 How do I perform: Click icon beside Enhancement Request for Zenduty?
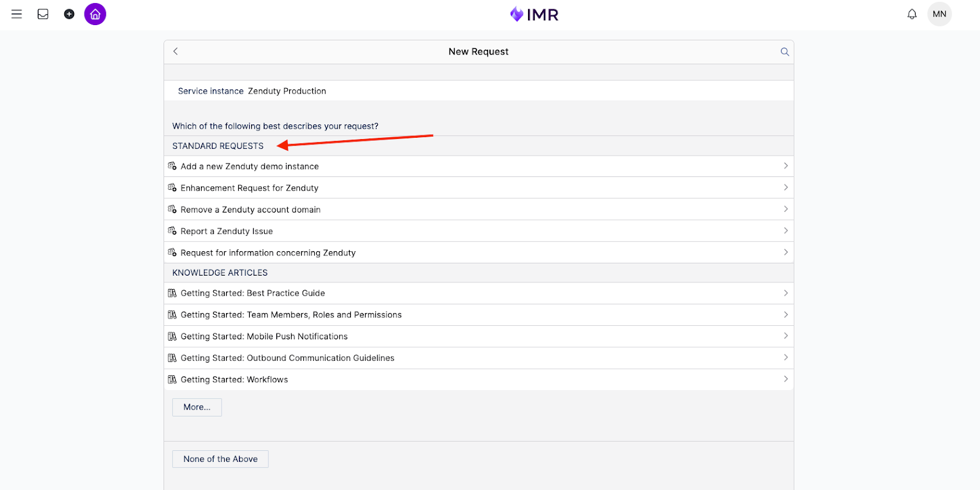point(172,187)
